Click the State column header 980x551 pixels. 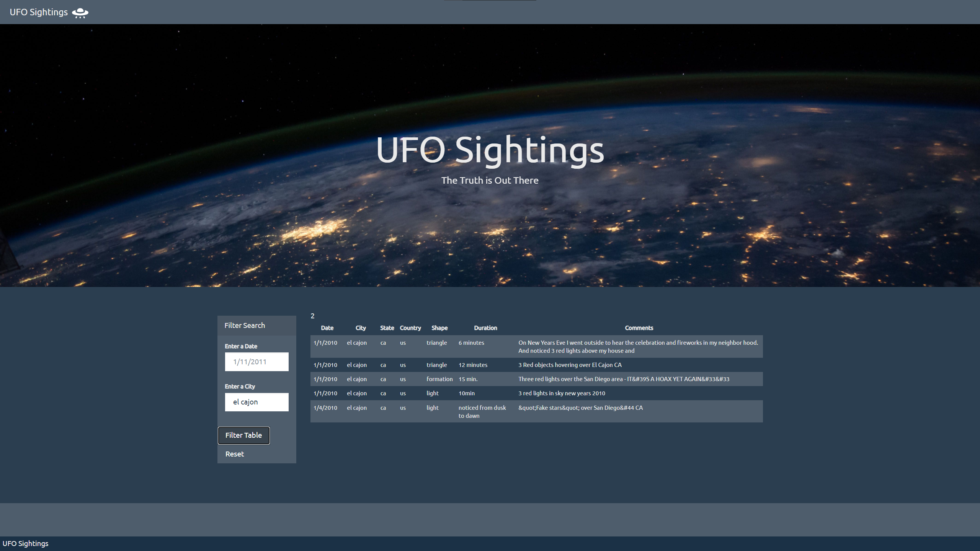tap(387, 328)
